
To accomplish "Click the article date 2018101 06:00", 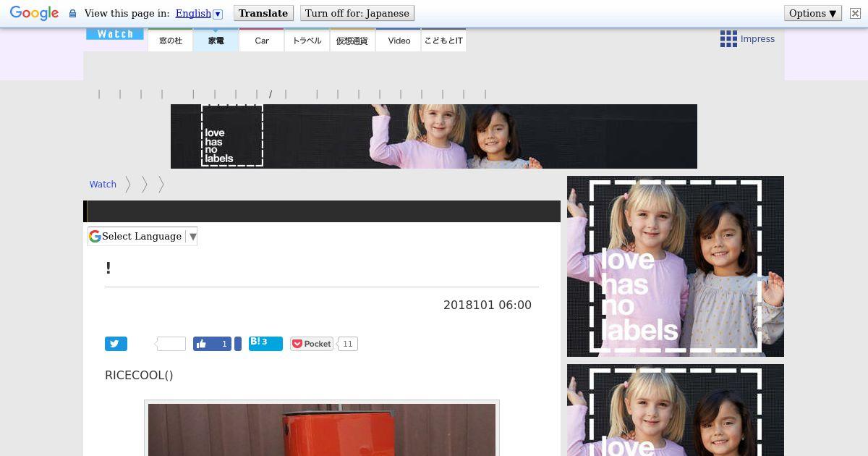I will 488,305.
